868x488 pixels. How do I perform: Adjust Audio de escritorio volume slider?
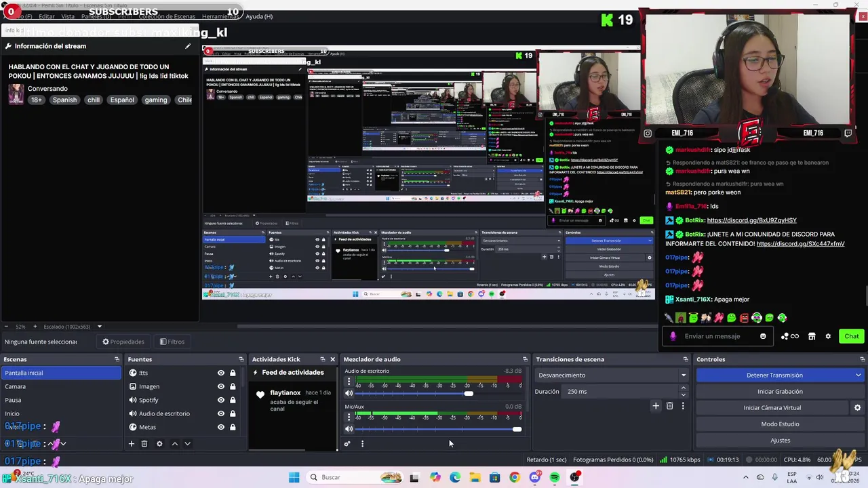pyautogui.click(x=468, y=393)
